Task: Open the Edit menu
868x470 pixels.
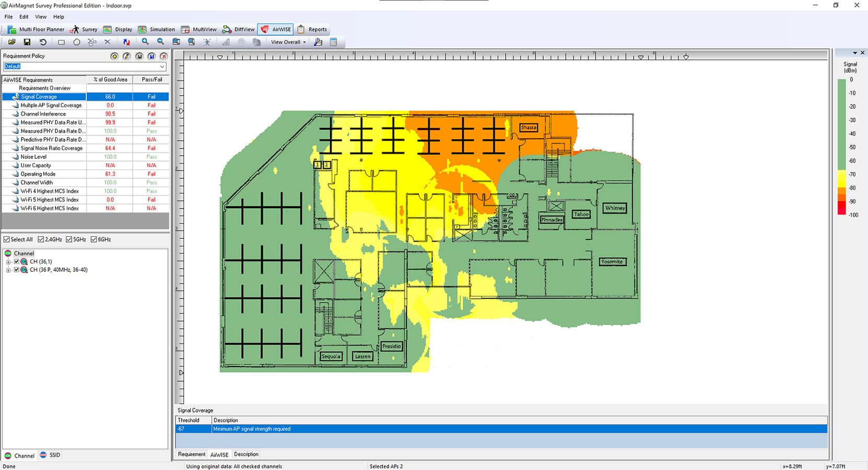Action: tap(24, 17)
